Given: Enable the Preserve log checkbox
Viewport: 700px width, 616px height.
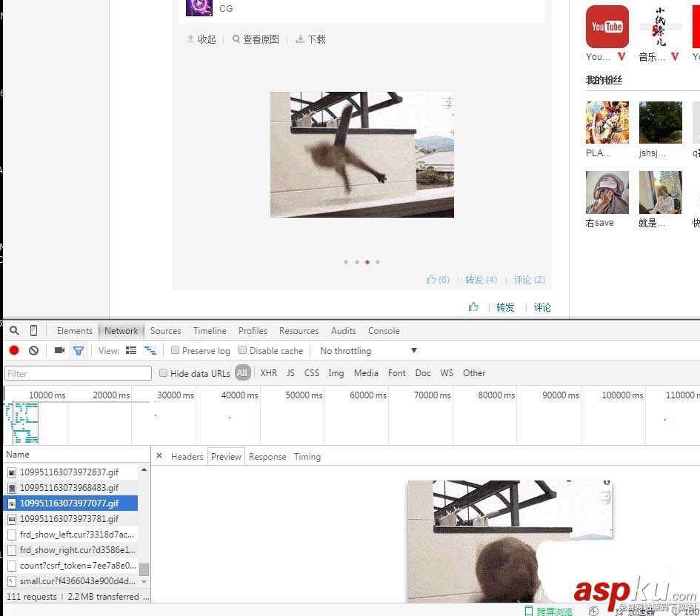Looking at the screenshot, I should pos(175,350).
